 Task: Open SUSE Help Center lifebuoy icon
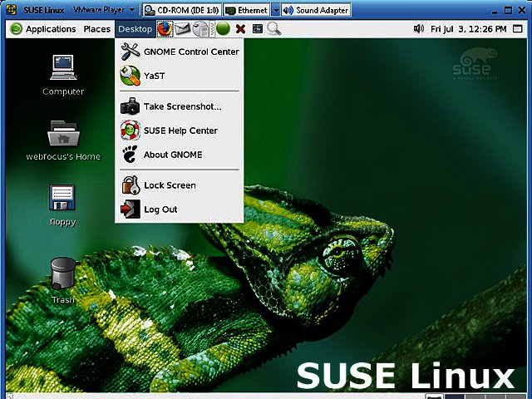(x=131, y=131)
